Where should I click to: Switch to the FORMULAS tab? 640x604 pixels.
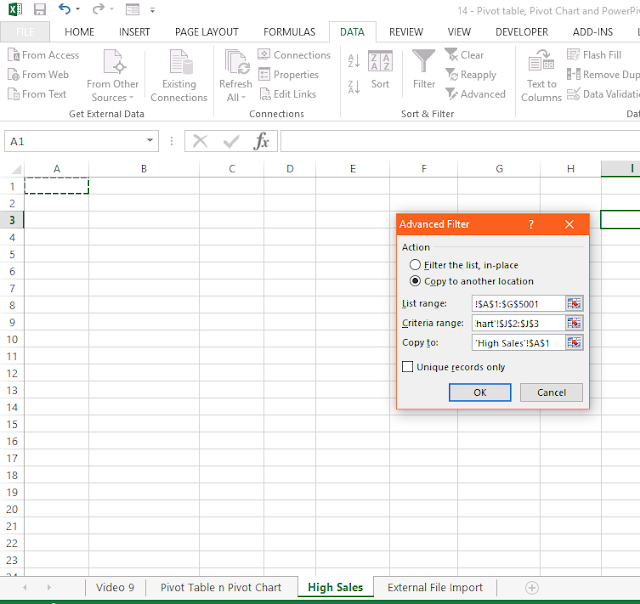pyautogui.click(x=289, y=32)
